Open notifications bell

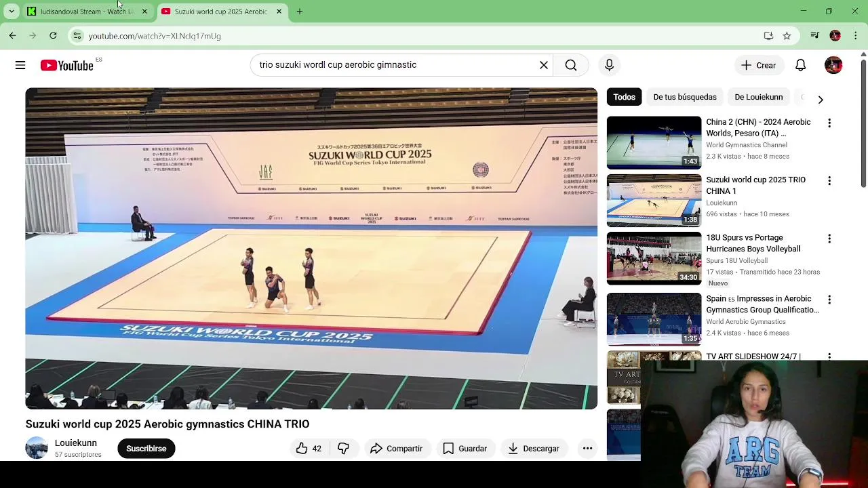(x=801, y=65)
